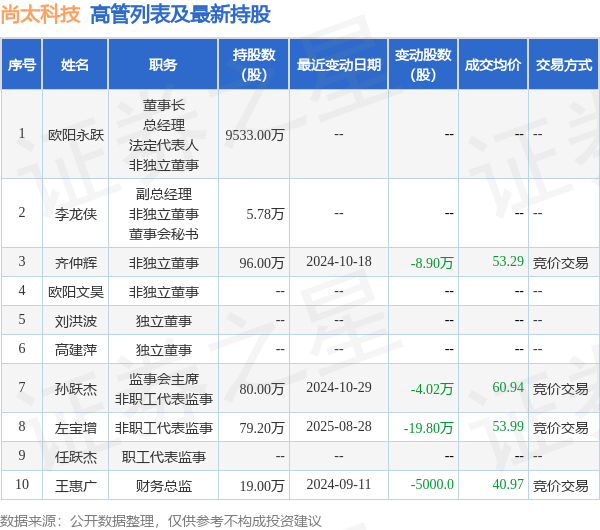Click the 数据来源 disclaimer footer text
Screen dimensions: 600x530
tap(161, 521)
